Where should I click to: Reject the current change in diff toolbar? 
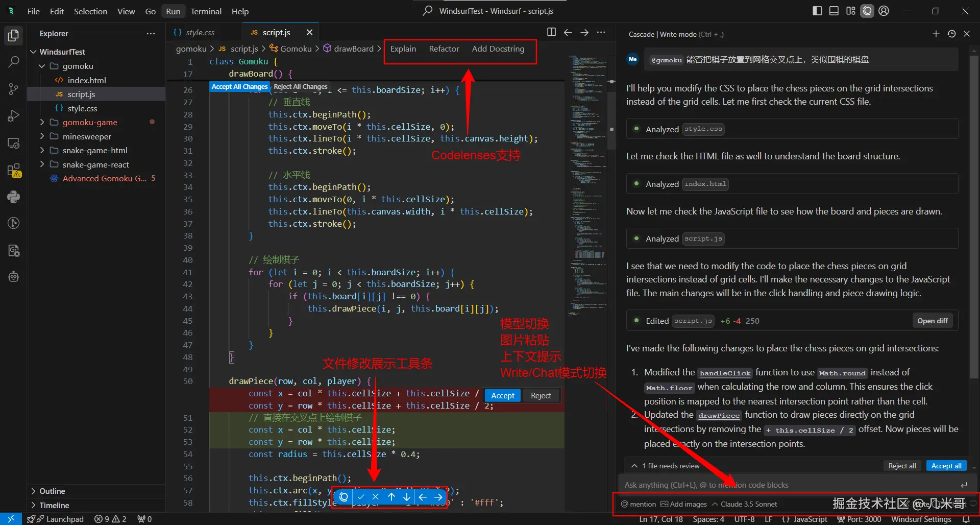click(x=376, y=496)
